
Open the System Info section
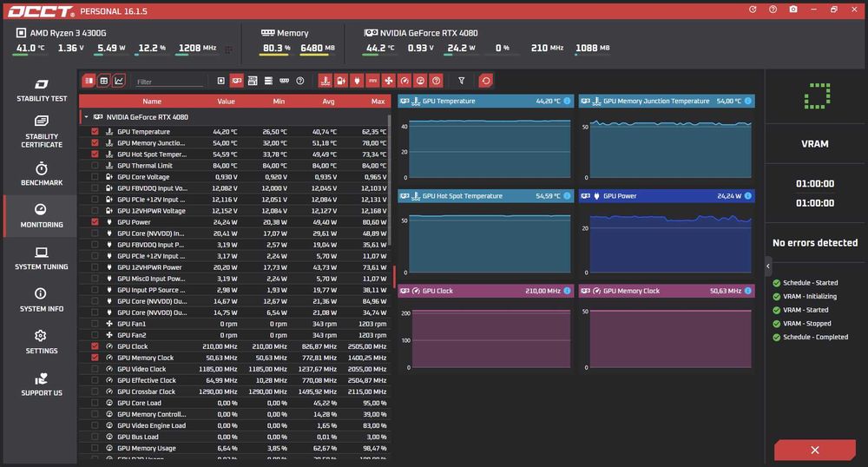[x=42, y=300]
